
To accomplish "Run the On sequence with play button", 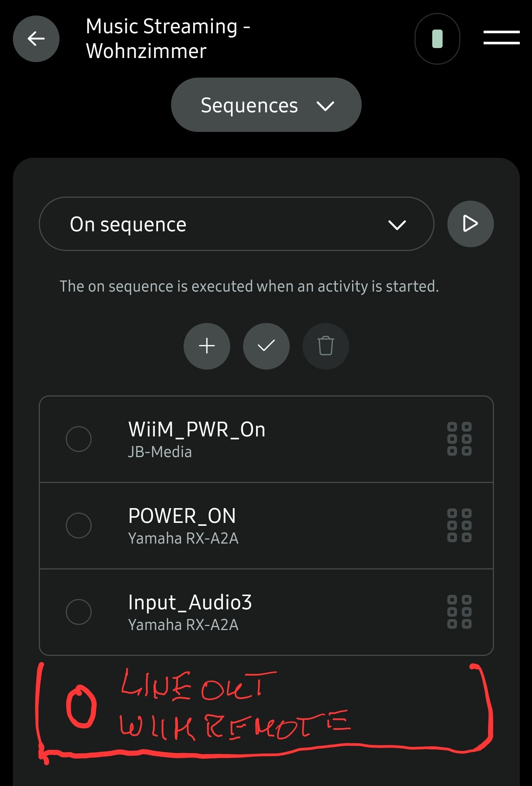I will coord(470,224).
